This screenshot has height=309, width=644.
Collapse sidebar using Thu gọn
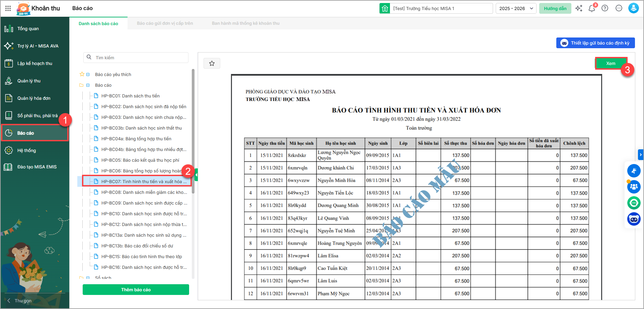[20, 301]
